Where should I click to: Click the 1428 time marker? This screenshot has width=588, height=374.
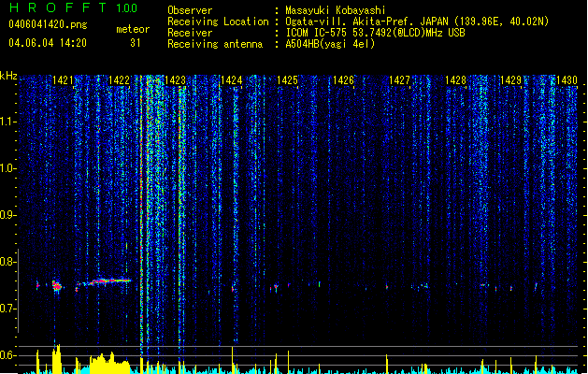pyautogui.click(x=455, y=80)
